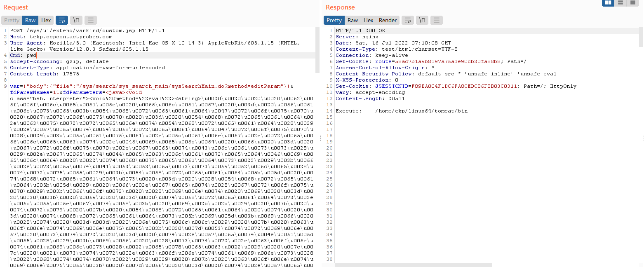644x267 pixels.
Task: Open Request panel hamburger options menu
Action: pyautogui.click(x=90, y=20)
